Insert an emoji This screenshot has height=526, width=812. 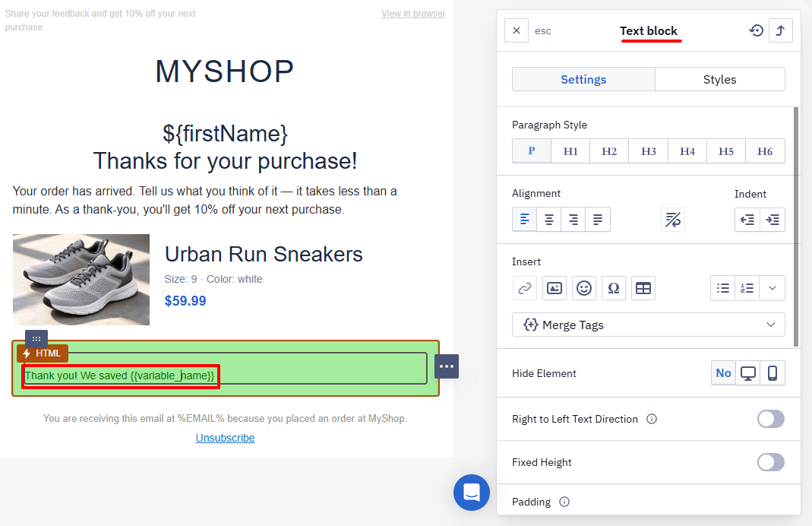583,287
